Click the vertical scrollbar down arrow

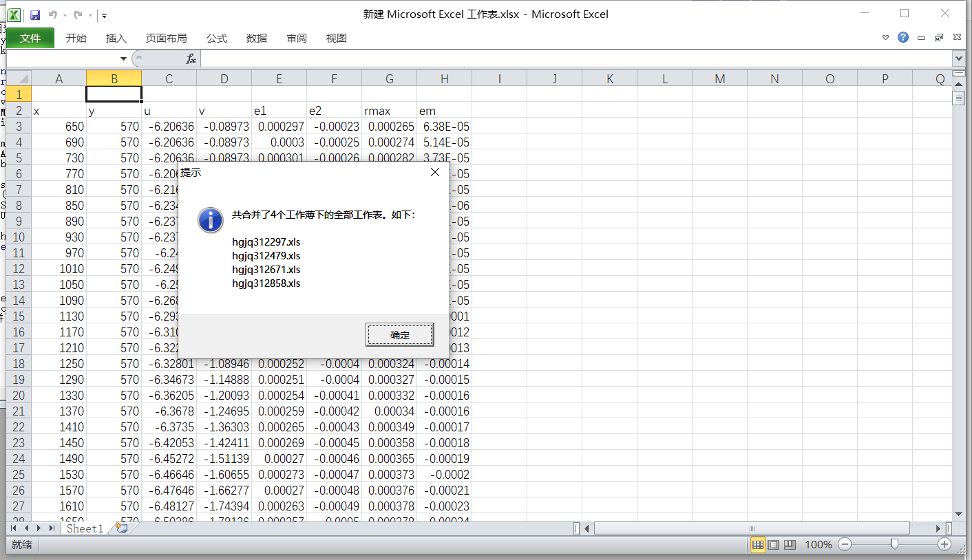coord(958,515)
